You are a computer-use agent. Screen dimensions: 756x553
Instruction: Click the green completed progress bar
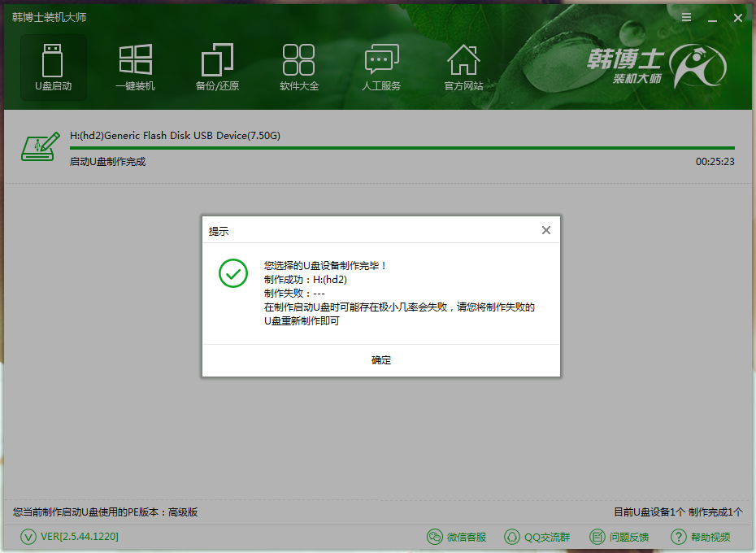tap(402, 148)
